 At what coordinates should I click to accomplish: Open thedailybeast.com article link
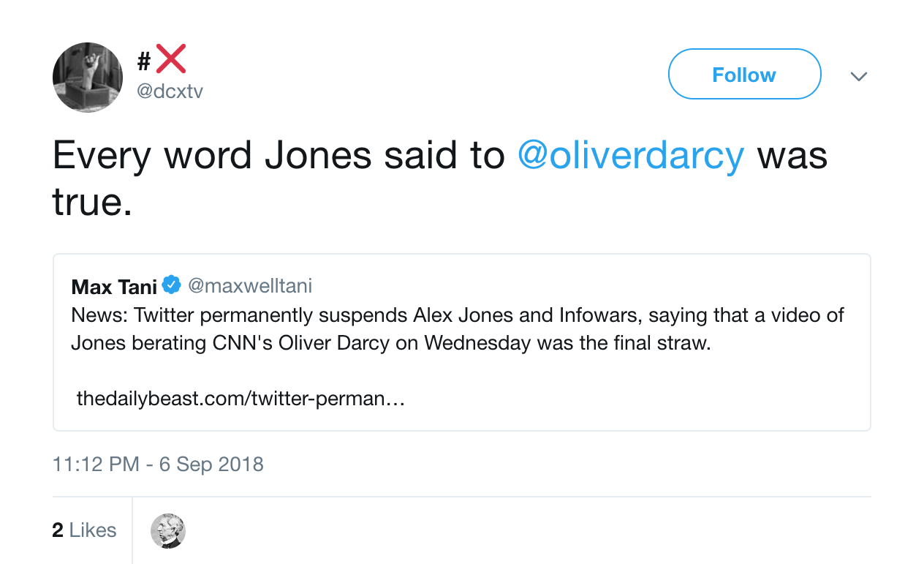coord(241,399)
